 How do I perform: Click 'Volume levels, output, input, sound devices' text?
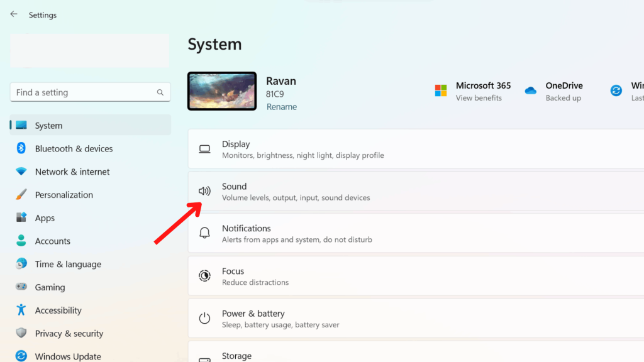pos(296,197)
